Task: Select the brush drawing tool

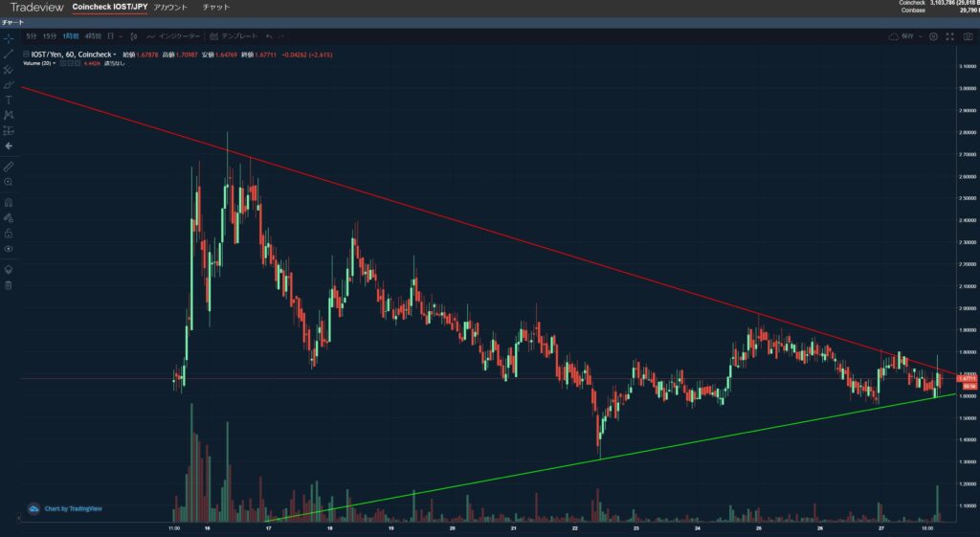Action: tap(8, 85)
